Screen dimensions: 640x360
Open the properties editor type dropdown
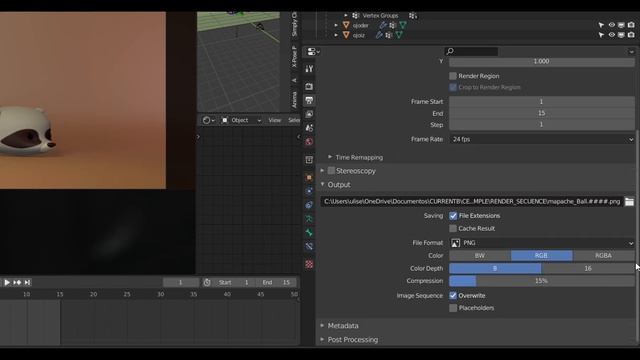click(313, 51)
